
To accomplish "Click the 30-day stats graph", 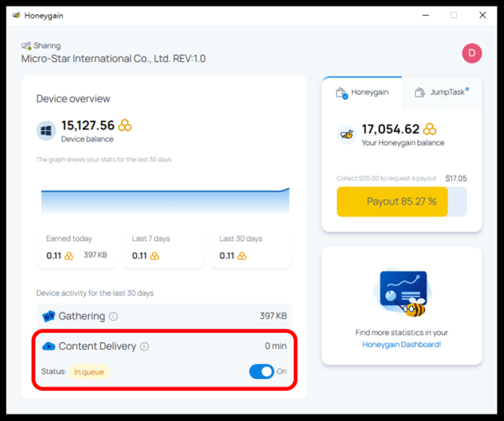I will (165, 200).
